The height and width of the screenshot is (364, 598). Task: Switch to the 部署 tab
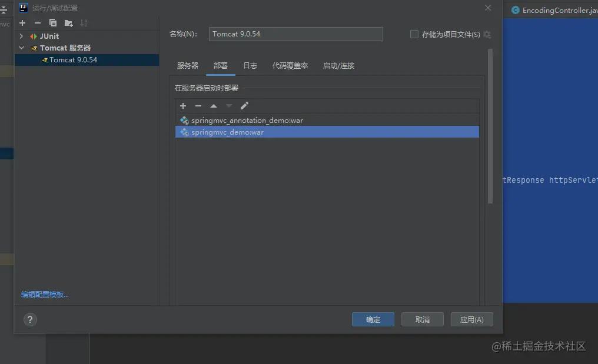[x=221, y=65]
